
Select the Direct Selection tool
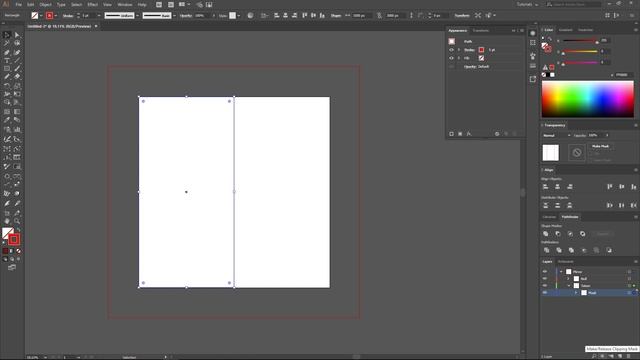point(17,35)
